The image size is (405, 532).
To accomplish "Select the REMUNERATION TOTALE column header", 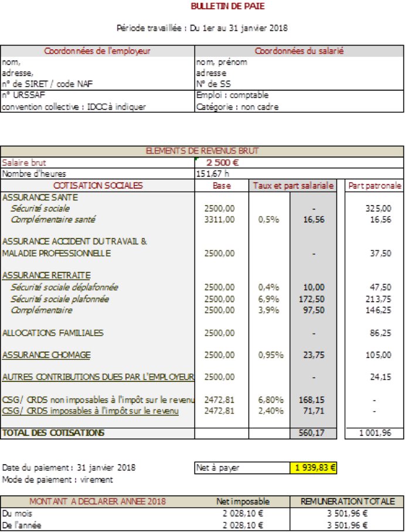I will tap(347, 502).
